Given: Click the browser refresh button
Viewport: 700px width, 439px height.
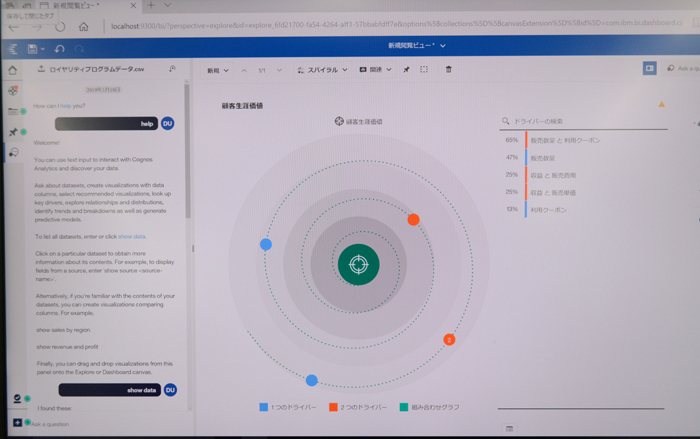Looking at the screenshot, I should pos(60,27).
